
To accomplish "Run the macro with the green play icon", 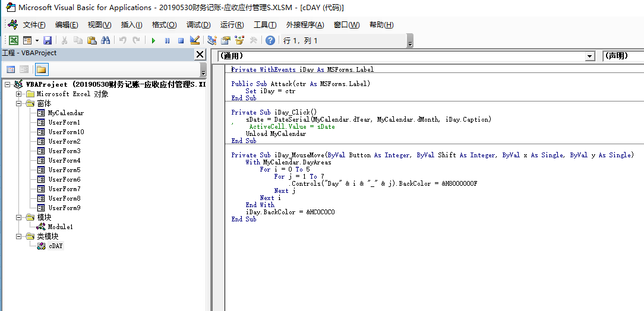I will 153,40.
